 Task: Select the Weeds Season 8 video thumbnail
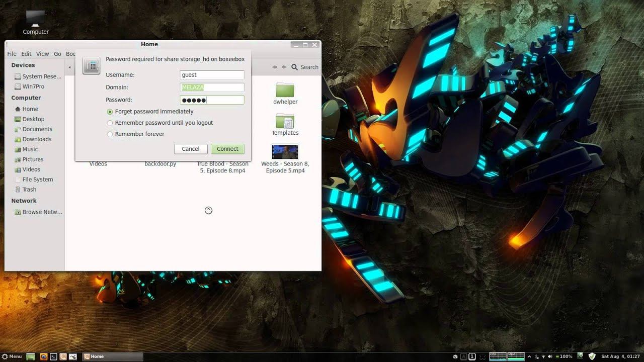tap(285, 151)
